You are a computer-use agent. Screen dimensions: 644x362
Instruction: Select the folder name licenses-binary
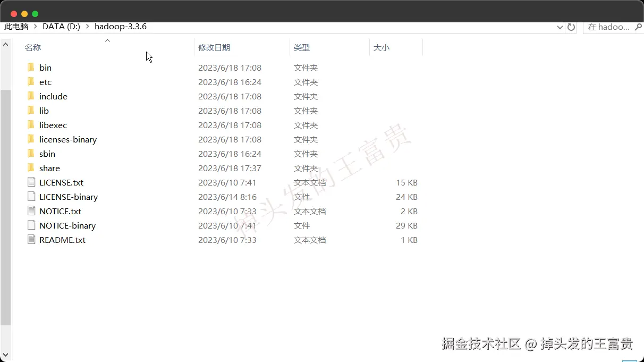click(68, 139)
